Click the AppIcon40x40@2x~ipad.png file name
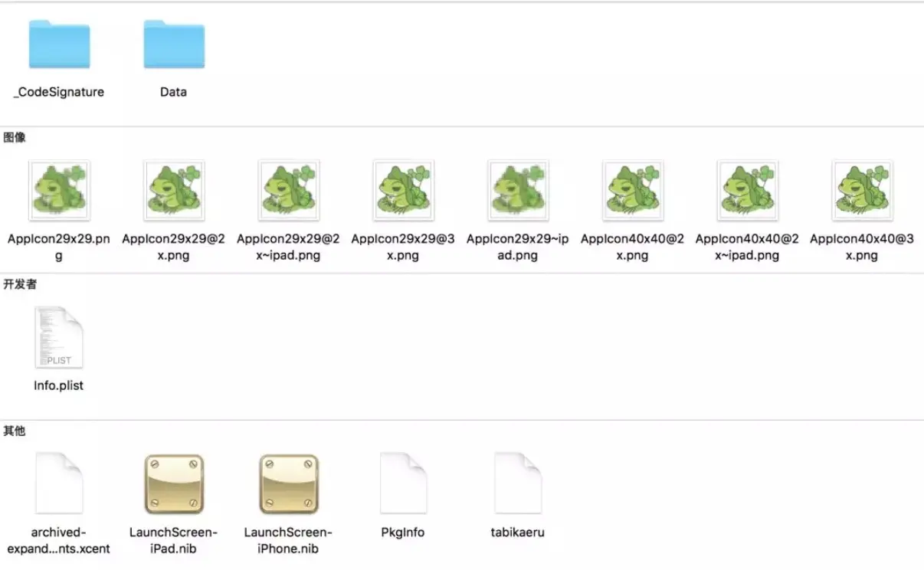924x570 pixels. click(x=748, y=247)
